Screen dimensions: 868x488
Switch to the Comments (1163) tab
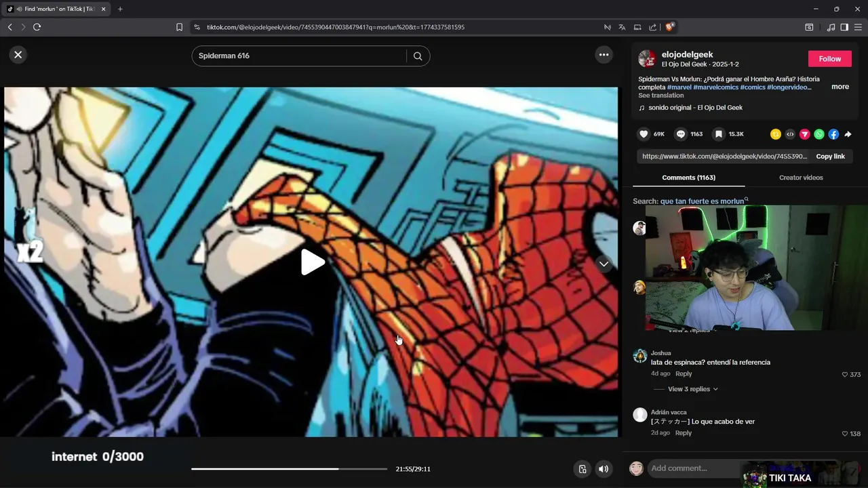(x=688, y=178)
